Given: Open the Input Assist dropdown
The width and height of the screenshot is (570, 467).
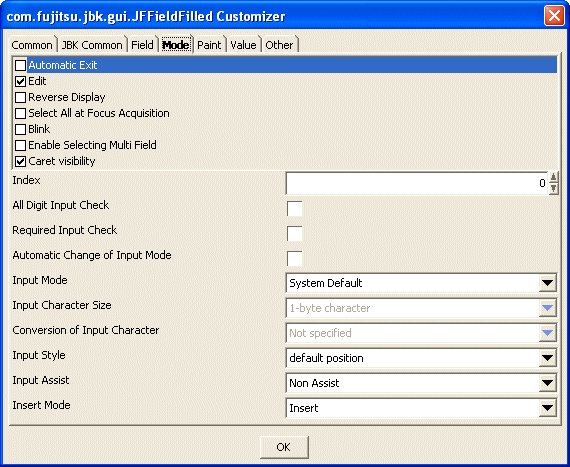Looking at the screenshot, I should coord(547,383).
